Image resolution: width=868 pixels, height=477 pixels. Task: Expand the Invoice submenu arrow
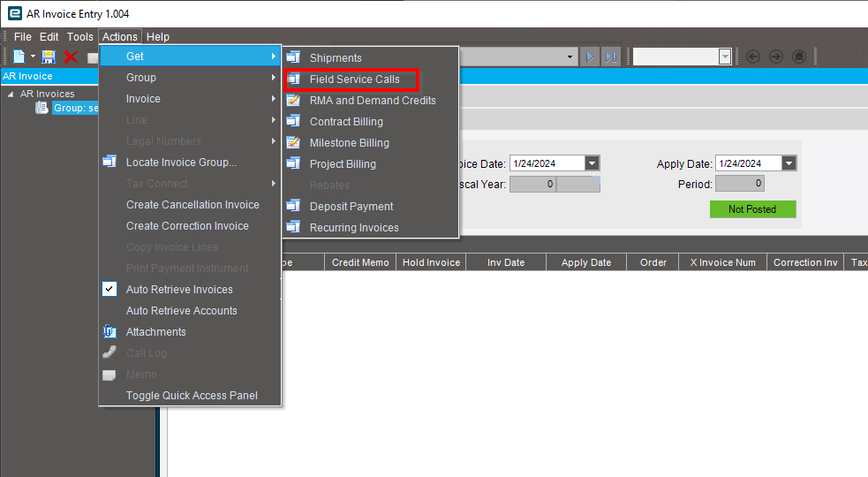pyautogui.click(x=274, y=98)
